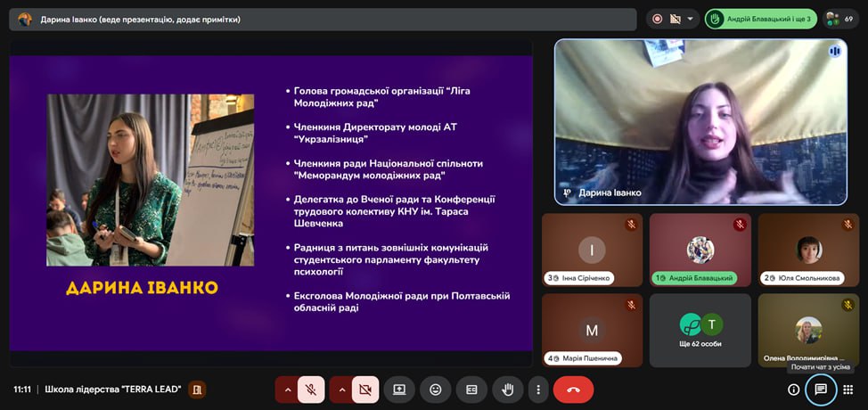This screenshot has width=868, height=410.
Task: Open chat with everyone
Action: pos(821,389)
